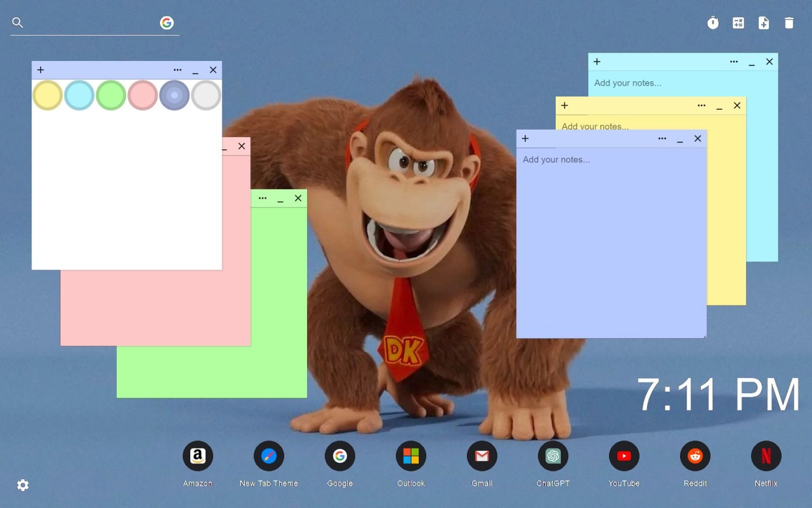812x508 pixels.
Task: Open the Outlook shortcut
Action: (411, 456)
